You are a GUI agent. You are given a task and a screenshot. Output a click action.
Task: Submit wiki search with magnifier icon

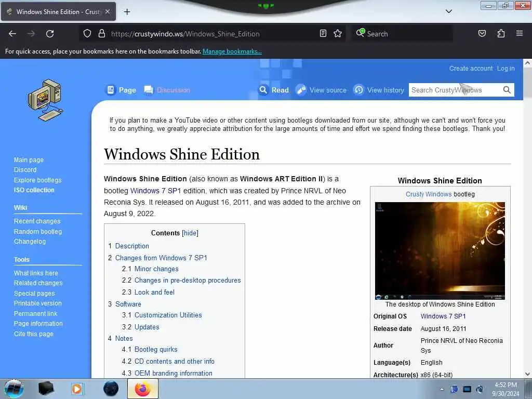507,90
